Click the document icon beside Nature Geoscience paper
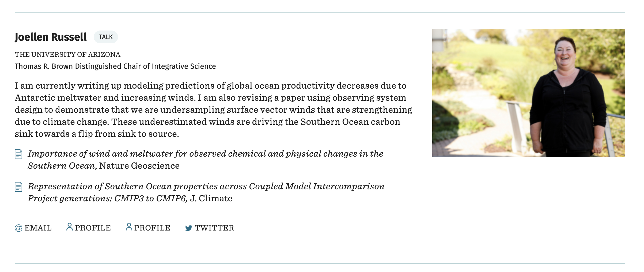 click(18, 154)
